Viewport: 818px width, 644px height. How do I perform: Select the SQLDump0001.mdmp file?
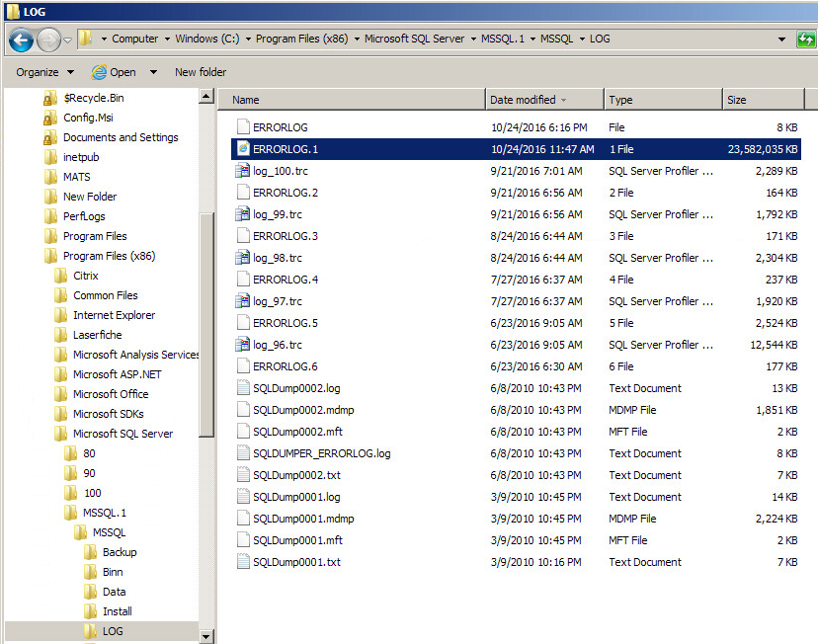pos(302,519)
